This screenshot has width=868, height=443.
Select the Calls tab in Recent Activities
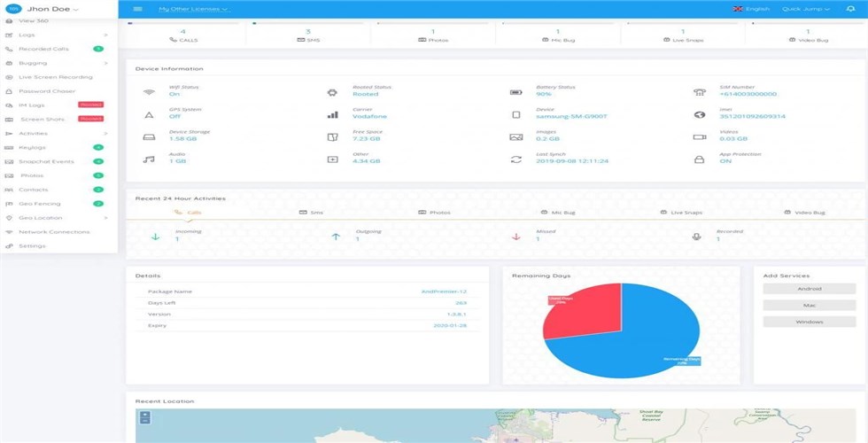188,213
